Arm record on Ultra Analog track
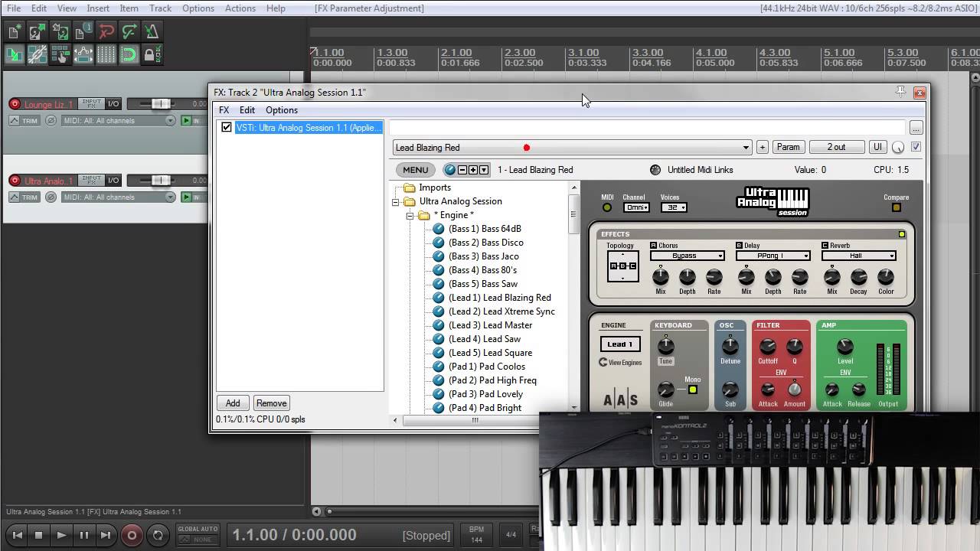Screen dimensions: 980x551 pyautogui.click(x=15, y=181)
